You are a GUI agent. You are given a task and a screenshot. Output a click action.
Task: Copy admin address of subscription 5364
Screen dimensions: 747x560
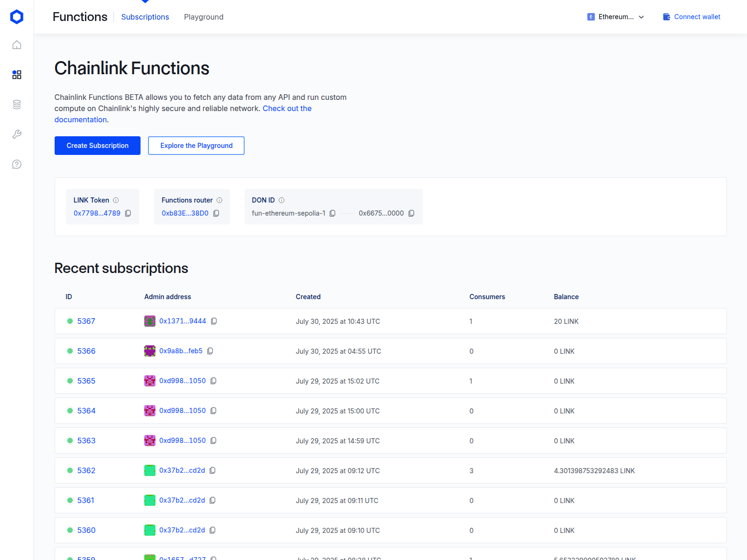coord(213,411)
